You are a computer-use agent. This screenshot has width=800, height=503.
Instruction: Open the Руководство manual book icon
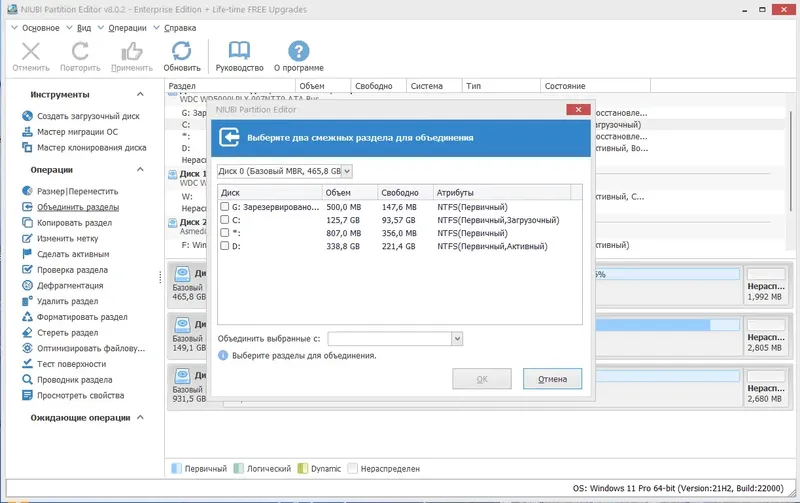pyautogui.click(x=239, y=51)
